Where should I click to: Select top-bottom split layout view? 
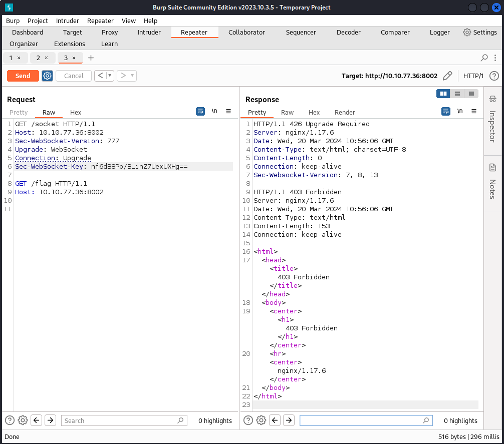(457, 94)
